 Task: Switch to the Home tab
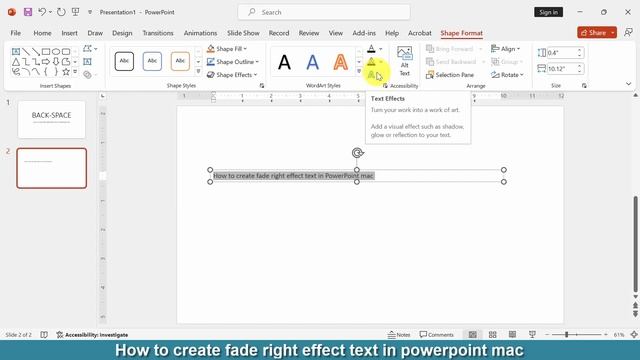42,33
